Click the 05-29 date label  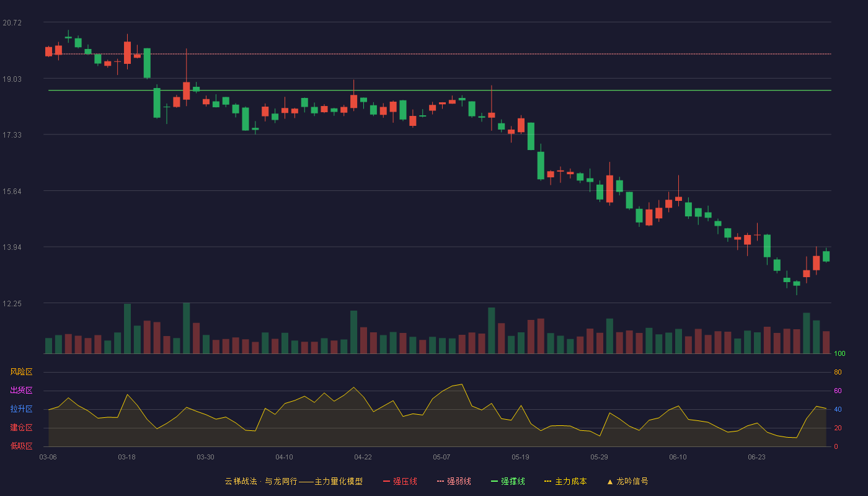point(600,457)
